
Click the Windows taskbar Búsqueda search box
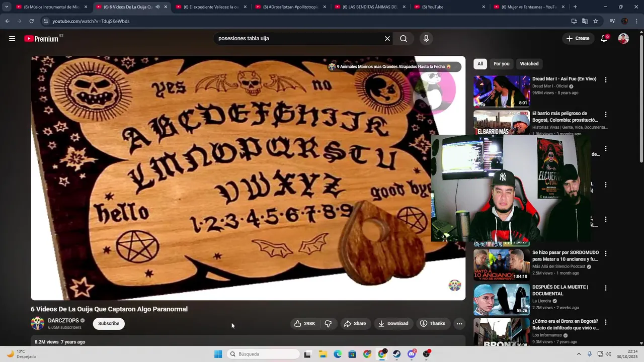[263, 354]
